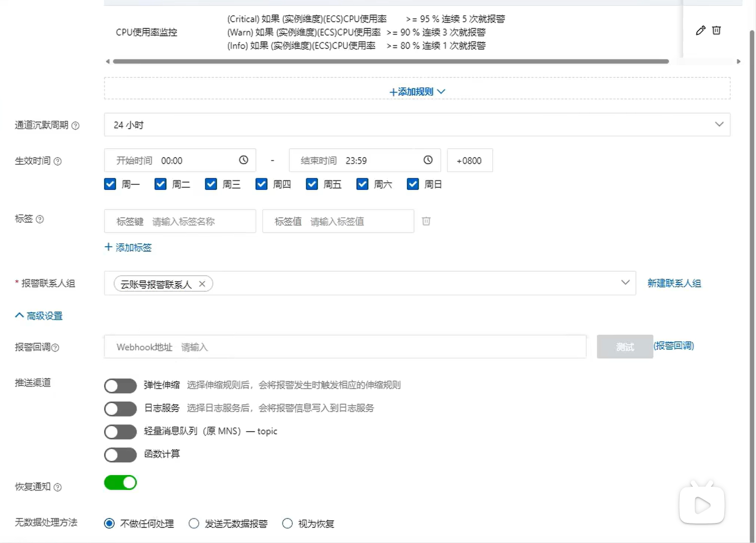Click clock icon in 结束时间 field

428,160
